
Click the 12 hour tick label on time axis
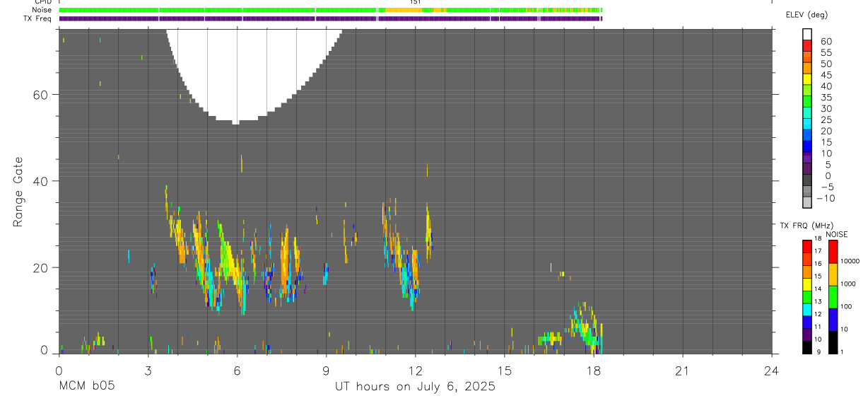[x=415, y=370]
